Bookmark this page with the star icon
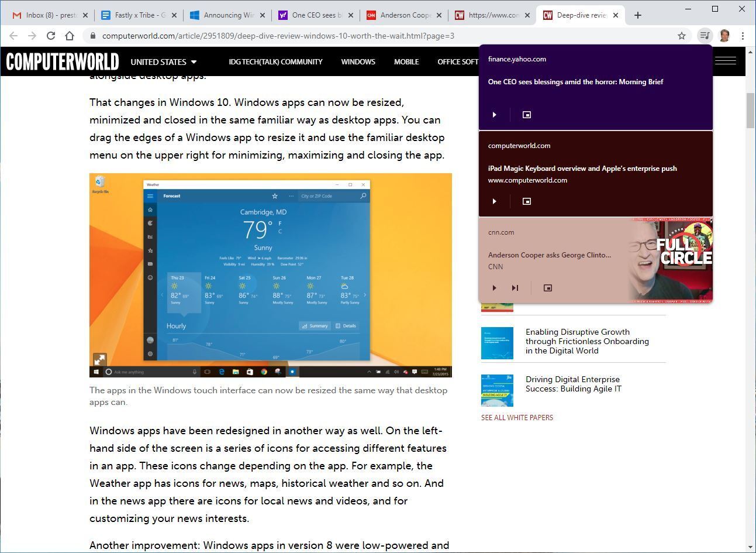The image size is (756, 553). click(x=682, y=36)
